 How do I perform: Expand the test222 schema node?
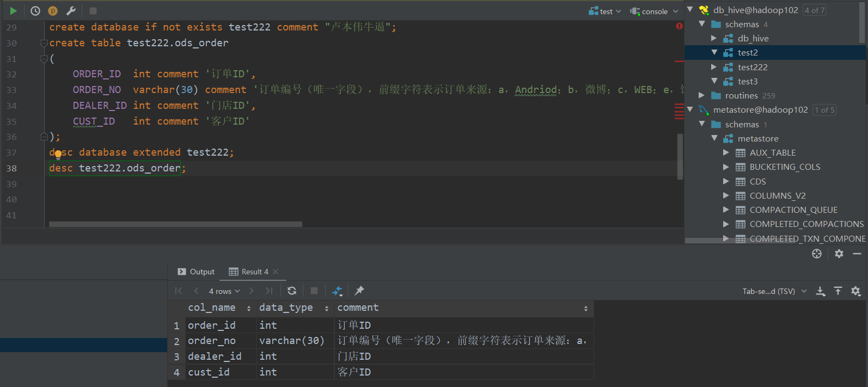pos(714,67)
